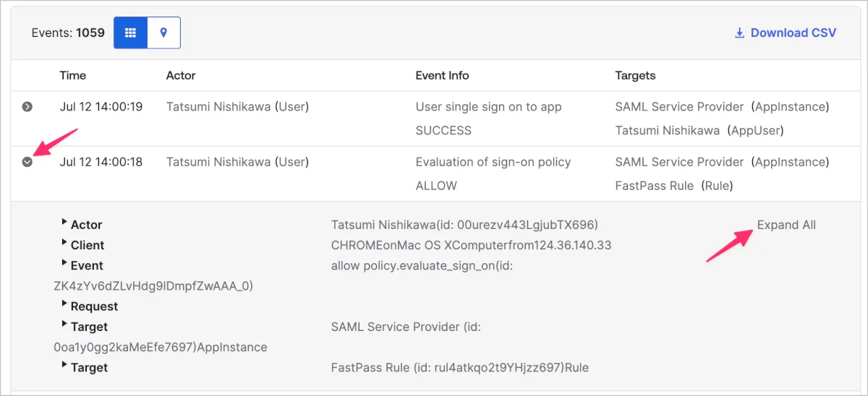Click SAML Service Provider in first row
The width and height of the screenshot is (868, 396).
click(679, 107)
